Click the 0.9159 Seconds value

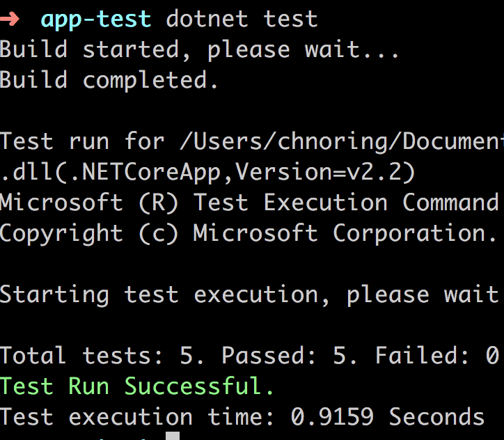pos(387,417)
